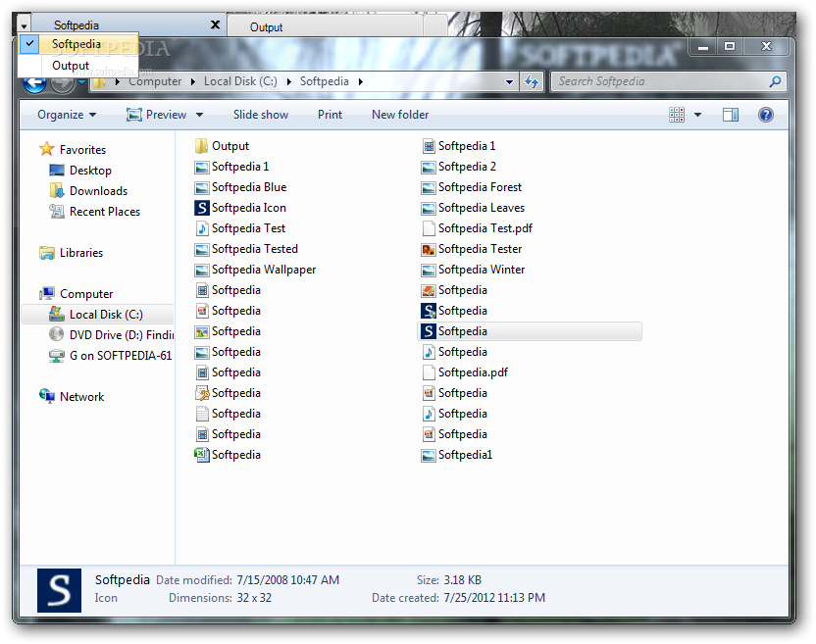Expand the arrow after Local Disk (C:) in breadcrumb

(x=288, y=81)
